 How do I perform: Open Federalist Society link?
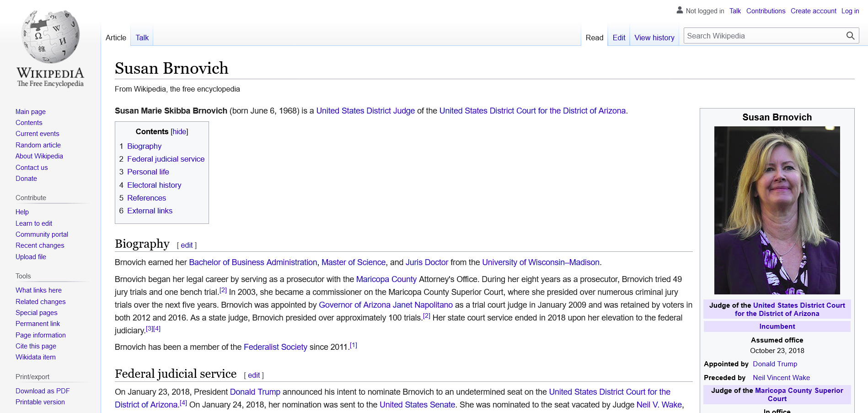275,347
